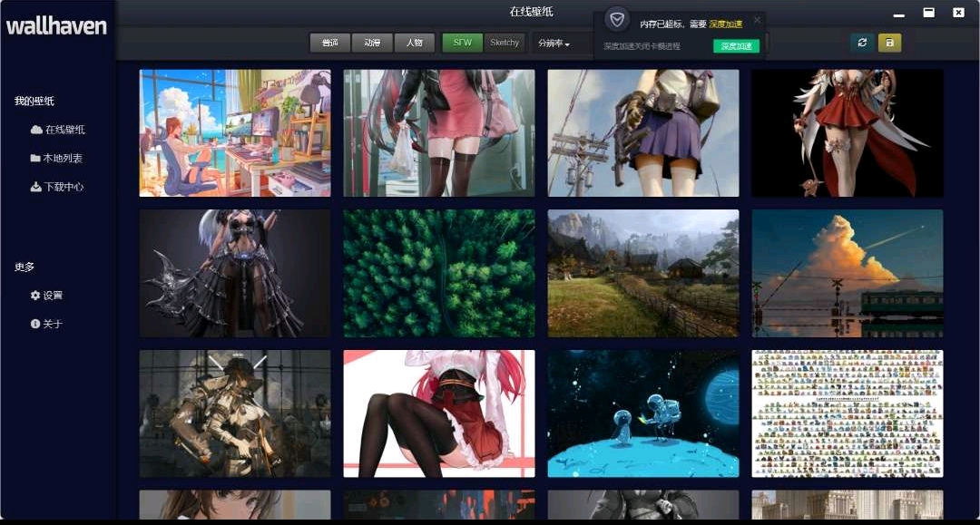
Task: Toggle the 人物 (people) category filter
Action: pyautogui.click(x=414, y=43)
